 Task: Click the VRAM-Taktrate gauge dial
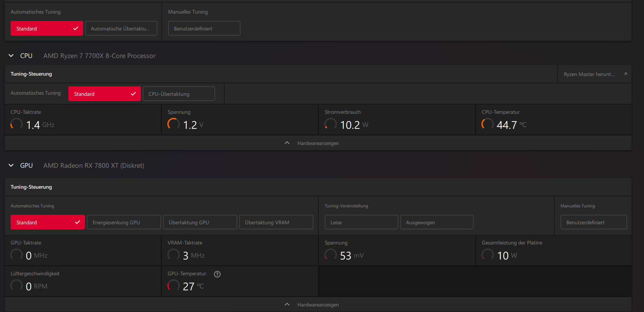173,255
